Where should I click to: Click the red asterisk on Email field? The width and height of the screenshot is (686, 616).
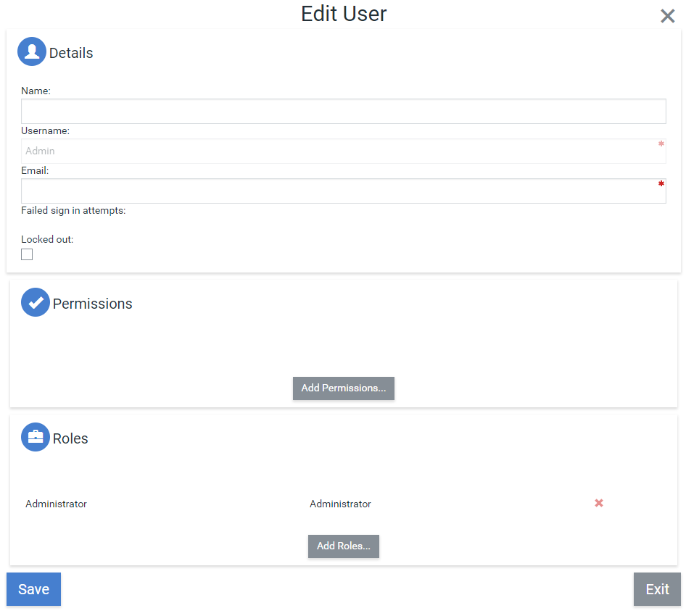661,184
